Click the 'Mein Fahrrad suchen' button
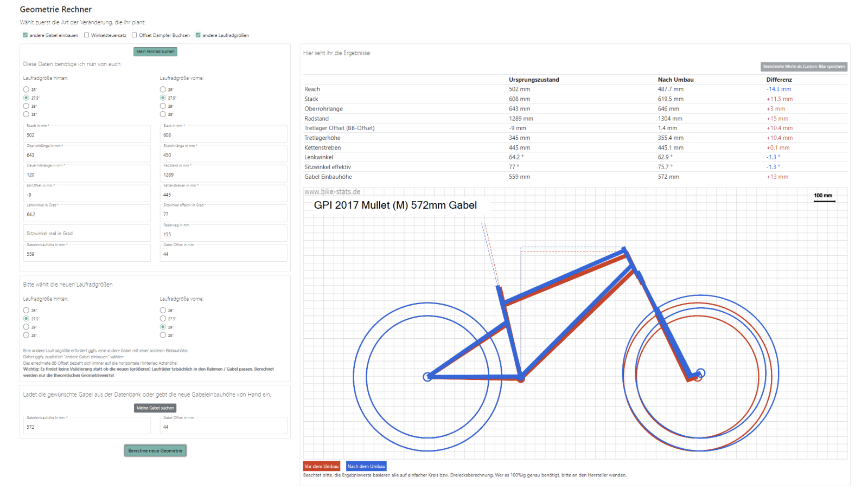The width and height of the screenshot is (868, 490). coord(155,51)
